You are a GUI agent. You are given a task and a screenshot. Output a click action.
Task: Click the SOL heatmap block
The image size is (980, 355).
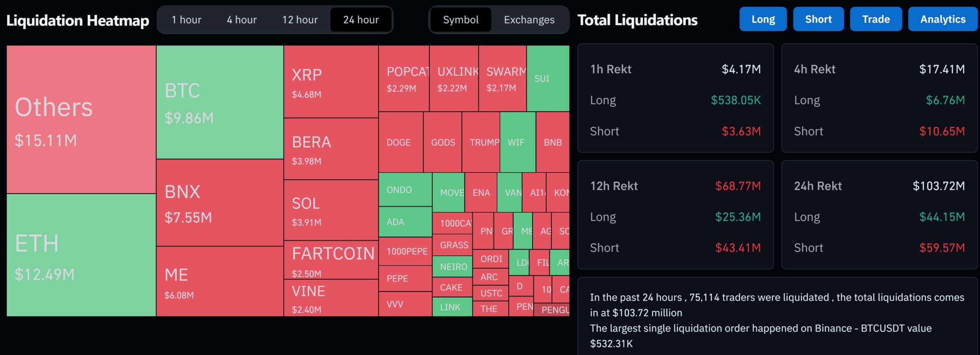[x=331, y=210]
